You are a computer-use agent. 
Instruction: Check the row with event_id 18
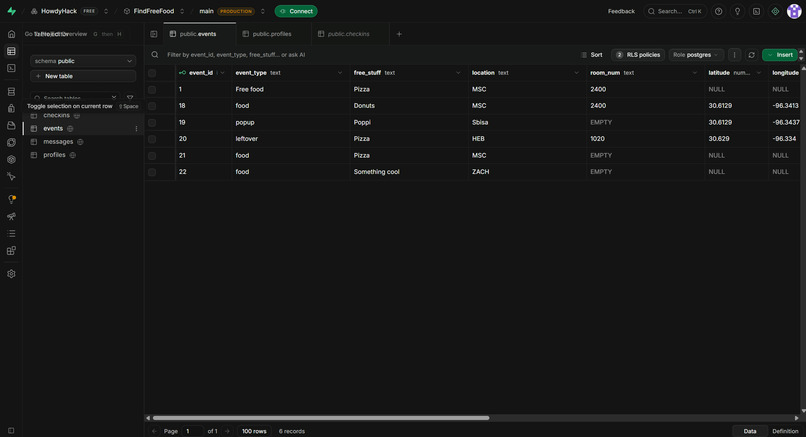tap(152, 106)
